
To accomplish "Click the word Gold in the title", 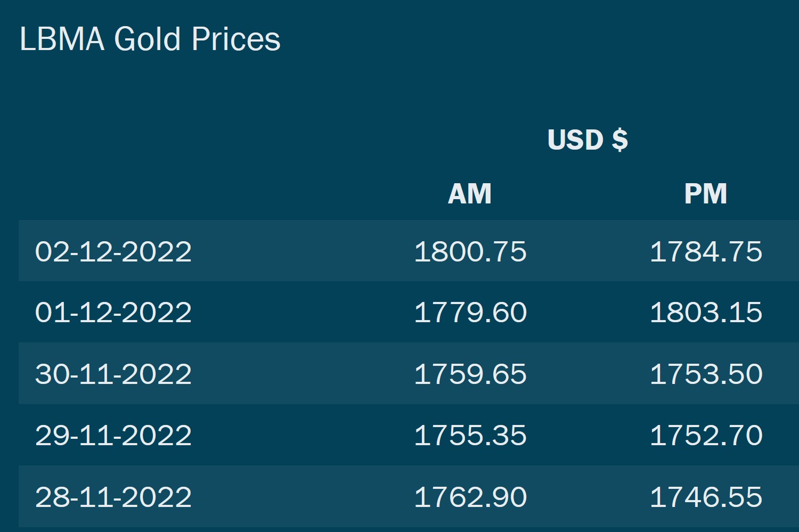I will [x=148, y=39].
